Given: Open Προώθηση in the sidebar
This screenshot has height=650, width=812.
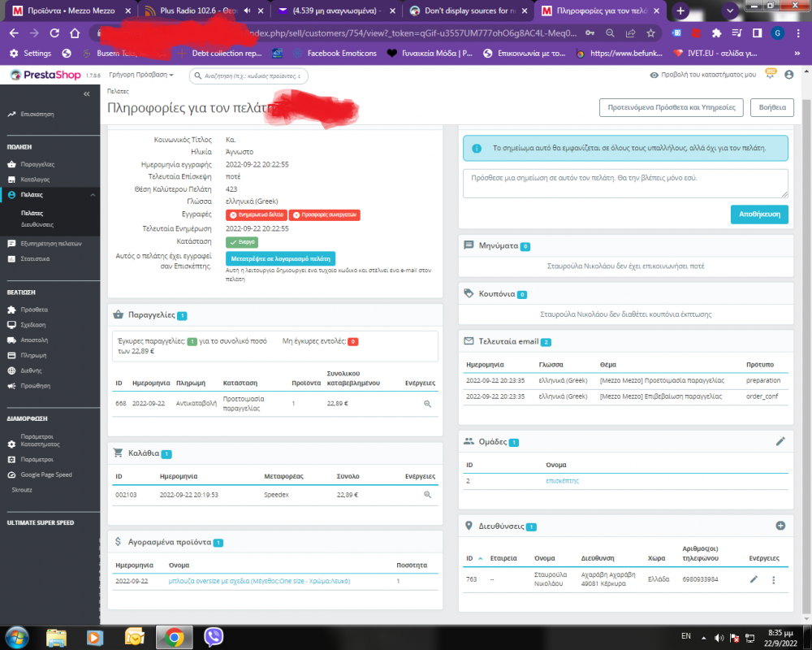Looking at the screenshot, I should tap(36, 386).
